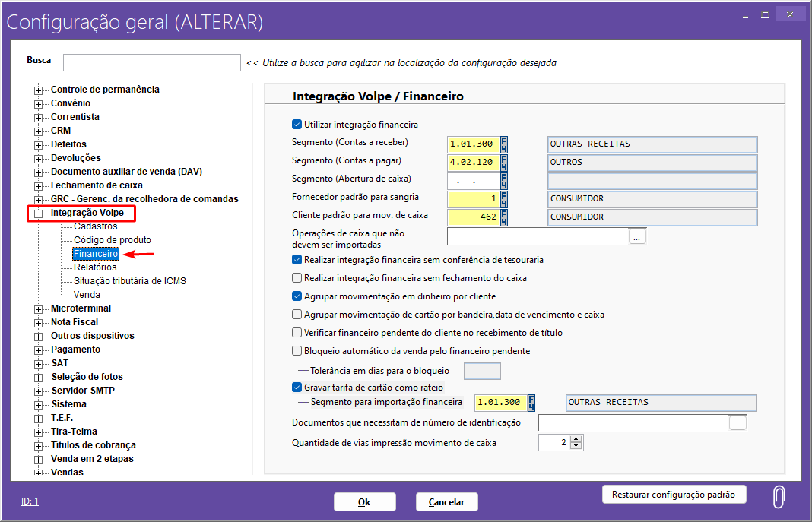Viewport: 812px width, 522px height.
Task: Click the Busca search field
Action: click(x=151, y=63)
